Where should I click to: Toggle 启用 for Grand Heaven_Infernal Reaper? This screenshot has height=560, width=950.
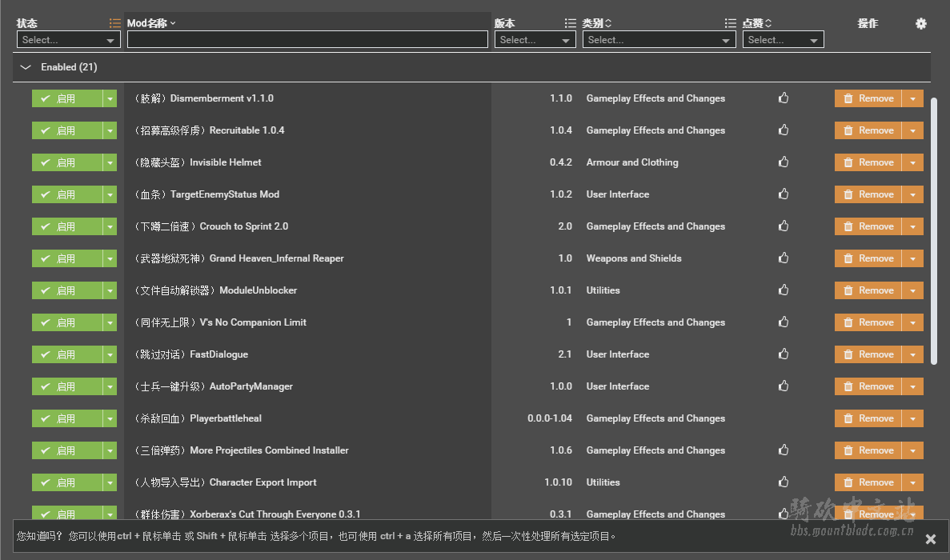[67, 259]
